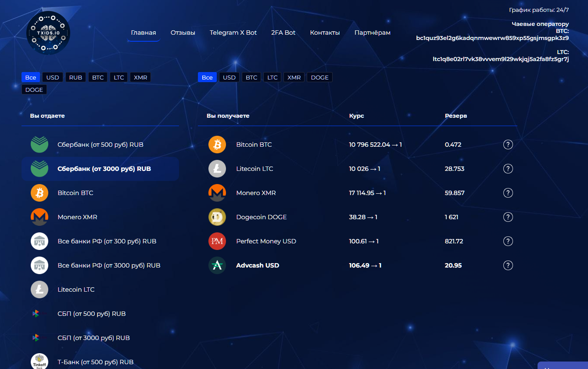This screenshot has width=588, height=369.
Task: Click bank icon for Все банки РФ (от 300 руб)
Action: (39, 241)
